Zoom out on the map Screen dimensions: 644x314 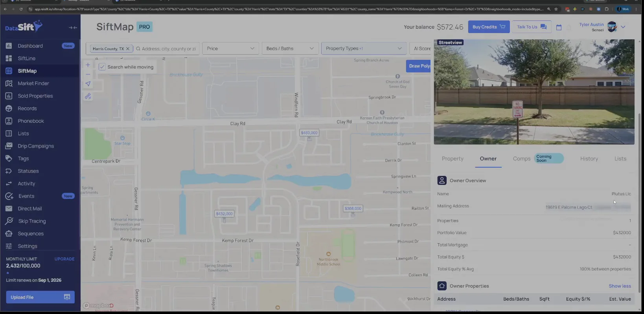[x=88, y=74]
